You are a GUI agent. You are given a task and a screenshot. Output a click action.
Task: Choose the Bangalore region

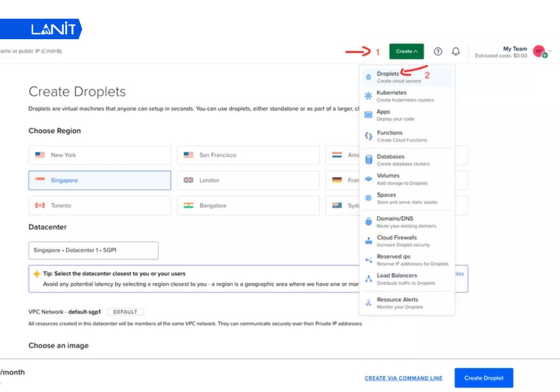click(x=248, y=206)
